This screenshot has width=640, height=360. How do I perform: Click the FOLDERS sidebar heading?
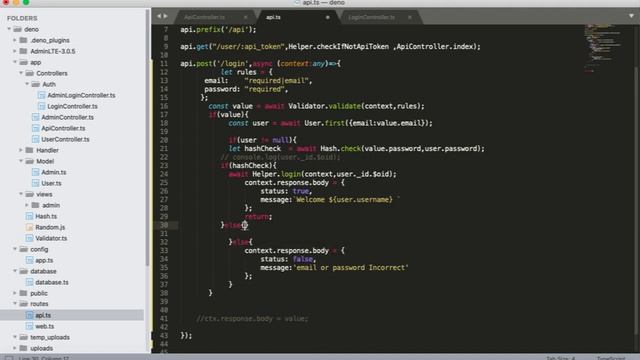pos(22,18)
